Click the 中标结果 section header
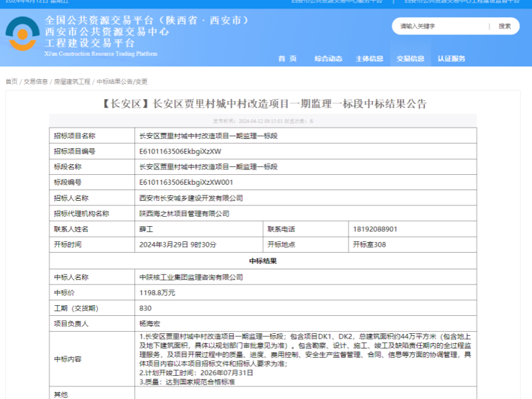This screenshot has width=532, height=399. click(x=263, y=261)
